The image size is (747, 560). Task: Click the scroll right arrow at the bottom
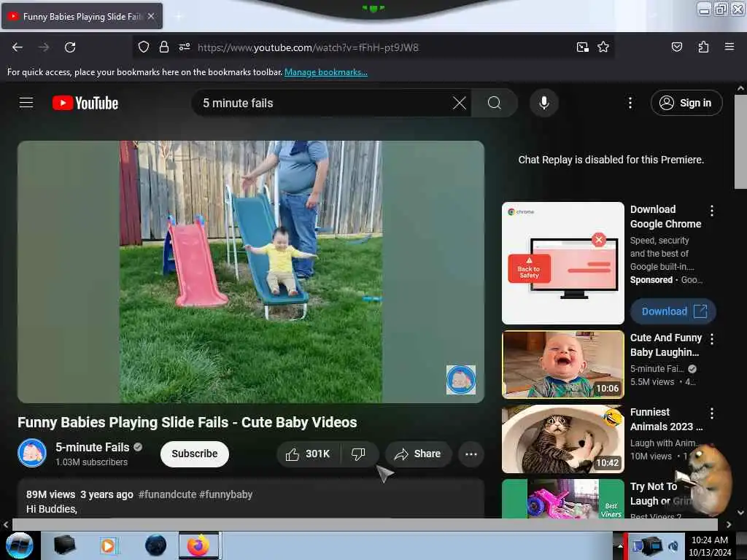click(729, 524)
